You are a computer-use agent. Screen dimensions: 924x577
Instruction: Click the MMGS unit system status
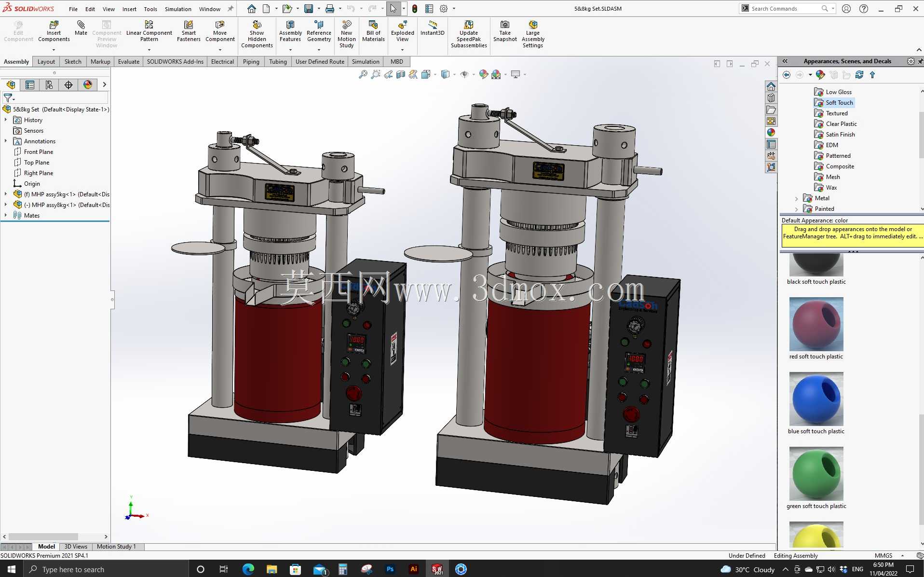click(x=883, y=556)
